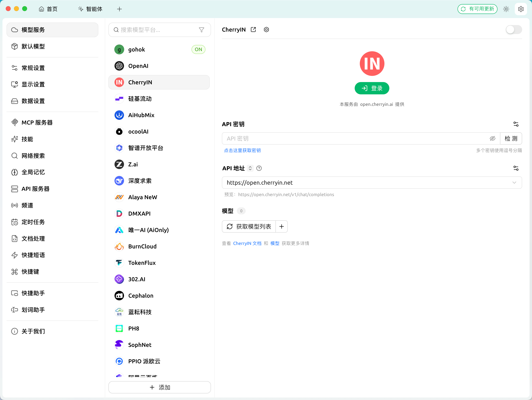
Task: Open the settings gear icon
Action: (x=521, y=9)
